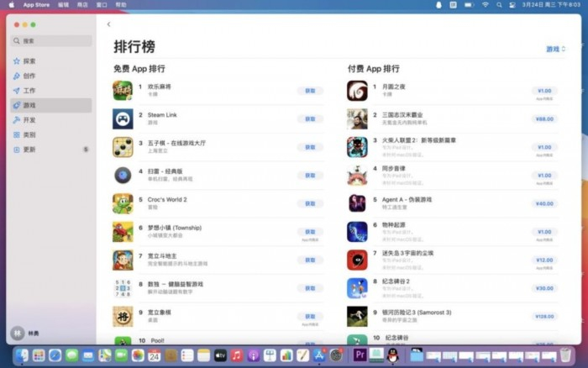This screenshot has height=368, width=588.
Task: Open the 欢乐麻将 app icon
Action: click(123, 91)
